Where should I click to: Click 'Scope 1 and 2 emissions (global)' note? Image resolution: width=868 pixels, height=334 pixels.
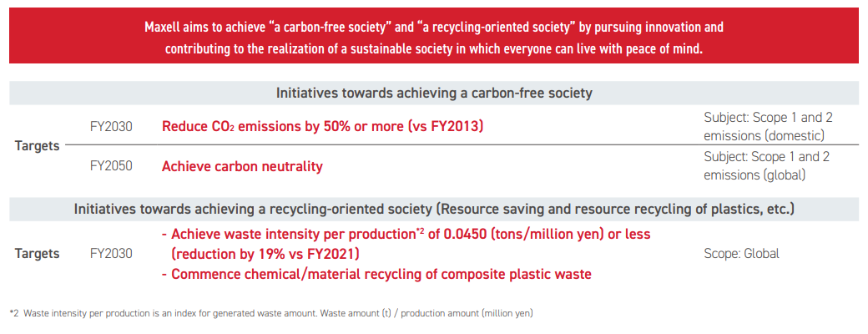click(767, 165)
